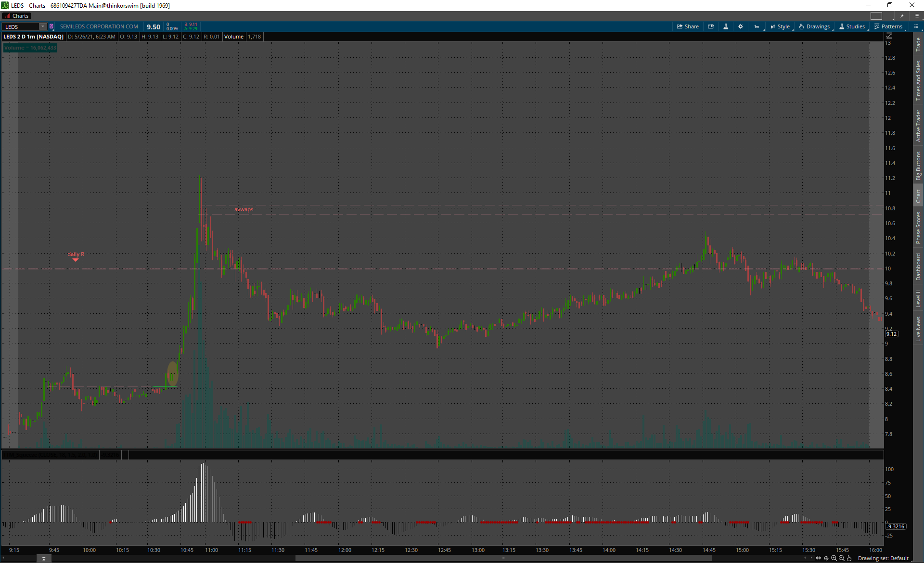
Task: Click the Share button
Action: (x=688, y=26)
